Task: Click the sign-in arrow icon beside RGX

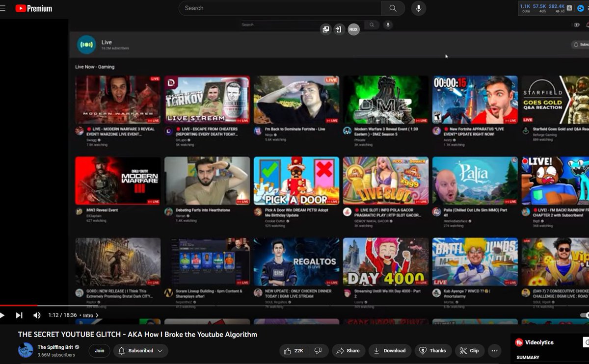Action: click(339, 29)
